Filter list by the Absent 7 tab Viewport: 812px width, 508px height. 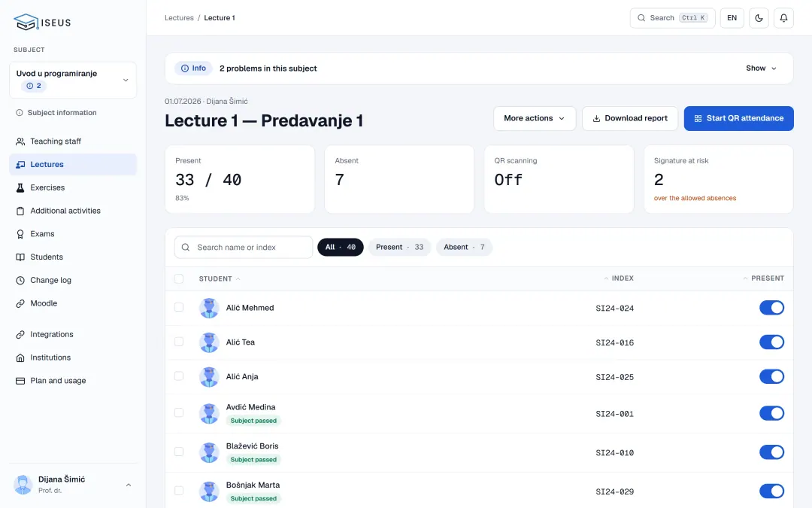click(464, 248)
